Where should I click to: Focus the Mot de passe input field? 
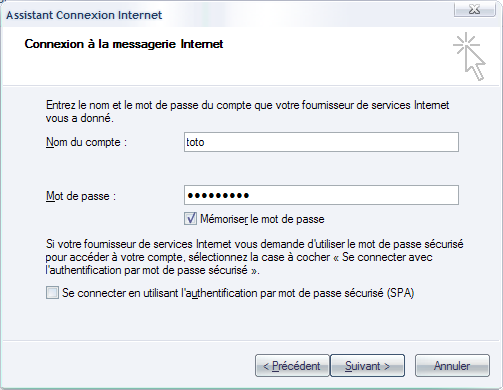(x=321, y=195)
